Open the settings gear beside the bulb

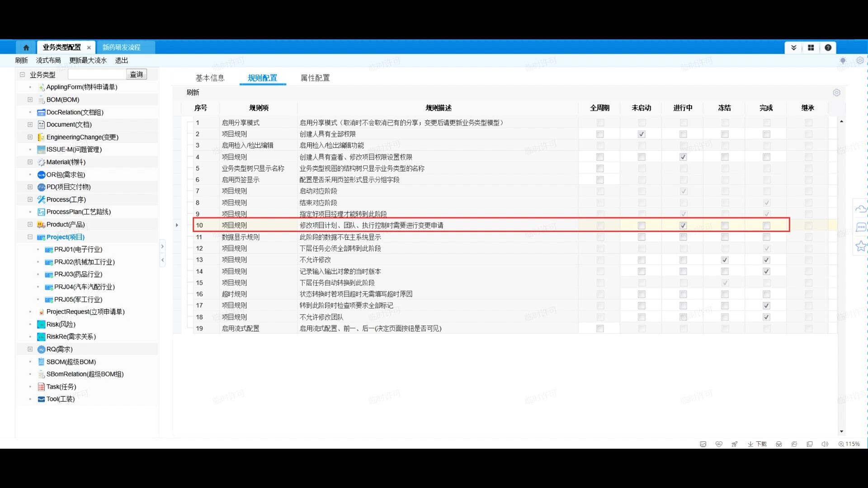coord(860,60)
